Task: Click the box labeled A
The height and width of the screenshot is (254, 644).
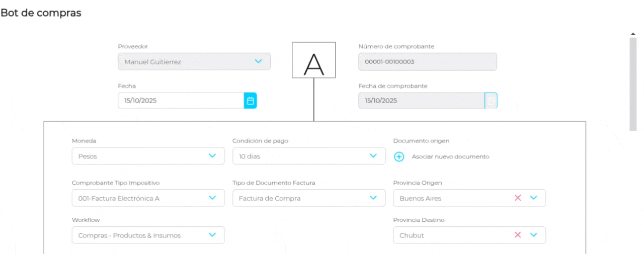Action: (x=314, y=60)
